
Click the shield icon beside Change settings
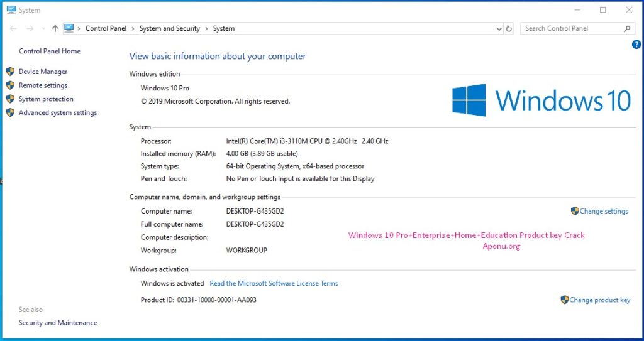point(575,211)
